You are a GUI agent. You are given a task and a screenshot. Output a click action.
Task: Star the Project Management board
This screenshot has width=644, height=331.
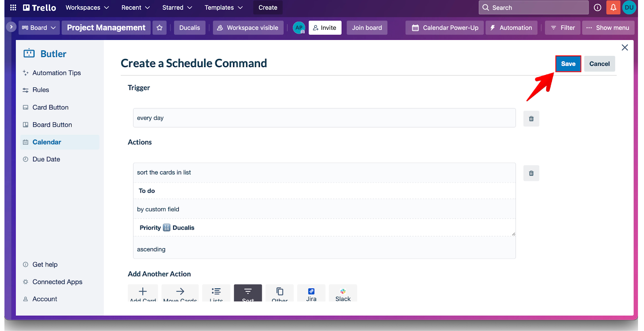pos(159,28)
